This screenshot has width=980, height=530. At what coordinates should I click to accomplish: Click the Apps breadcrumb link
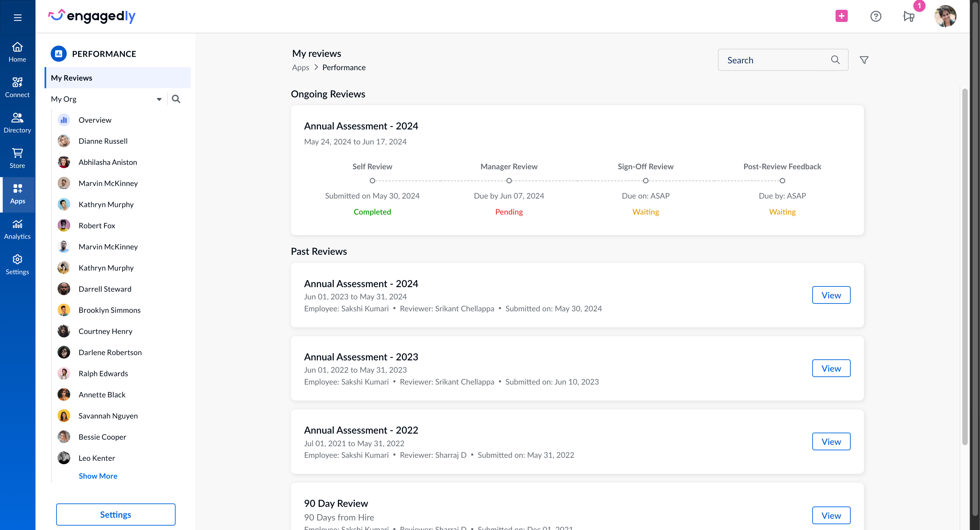300,67
